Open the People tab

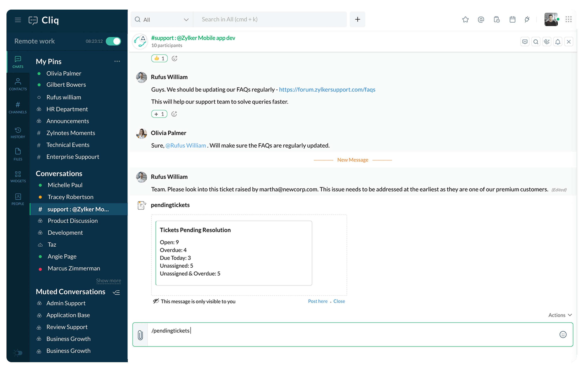(18, 199)
